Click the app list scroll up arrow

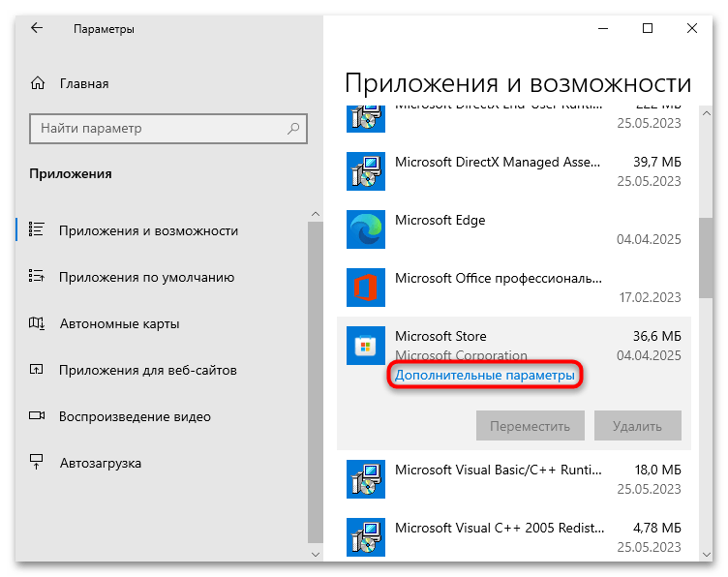pos(706,113)
